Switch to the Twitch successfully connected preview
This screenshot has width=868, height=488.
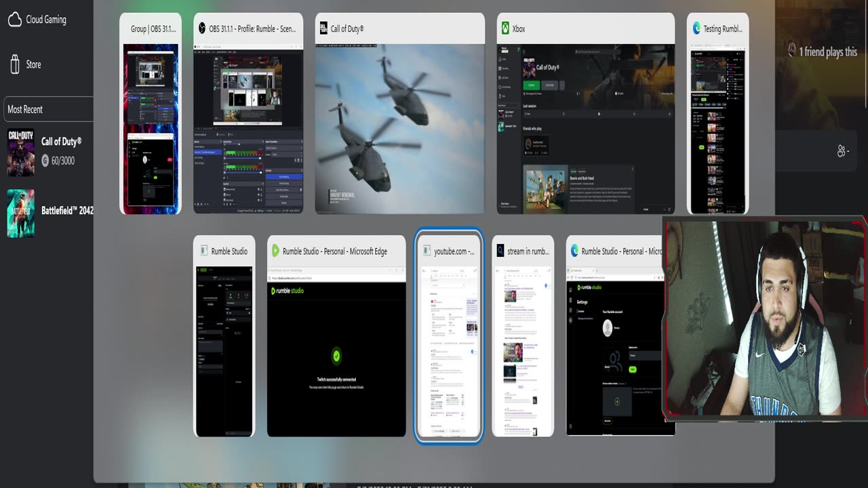coord(336,352)
